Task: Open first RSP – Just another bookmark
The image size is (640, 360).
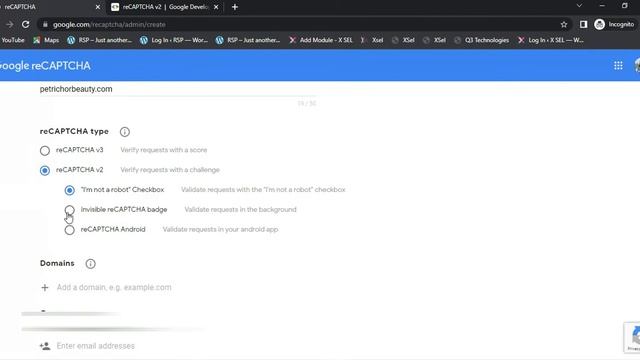Action: [100, 40]
